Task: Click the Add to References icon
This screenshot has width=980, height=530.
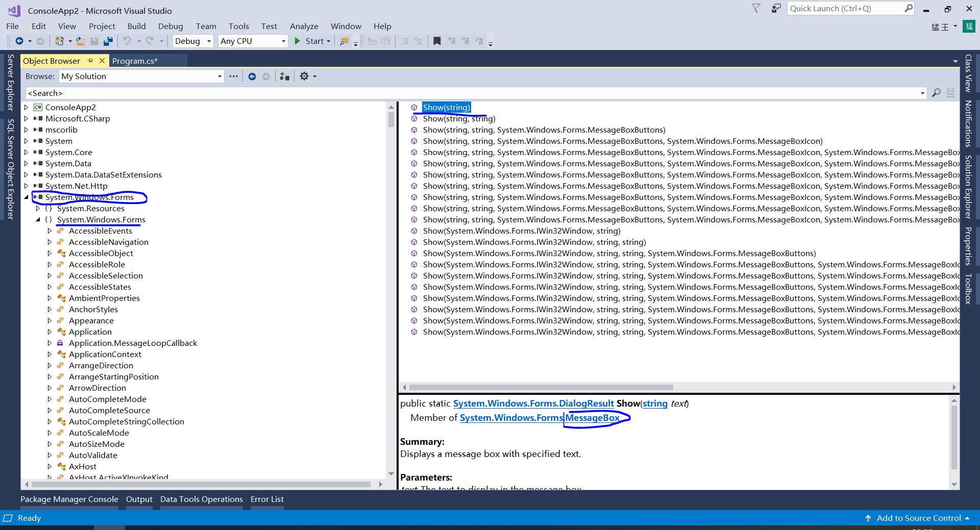Action: tap(285, 77)
